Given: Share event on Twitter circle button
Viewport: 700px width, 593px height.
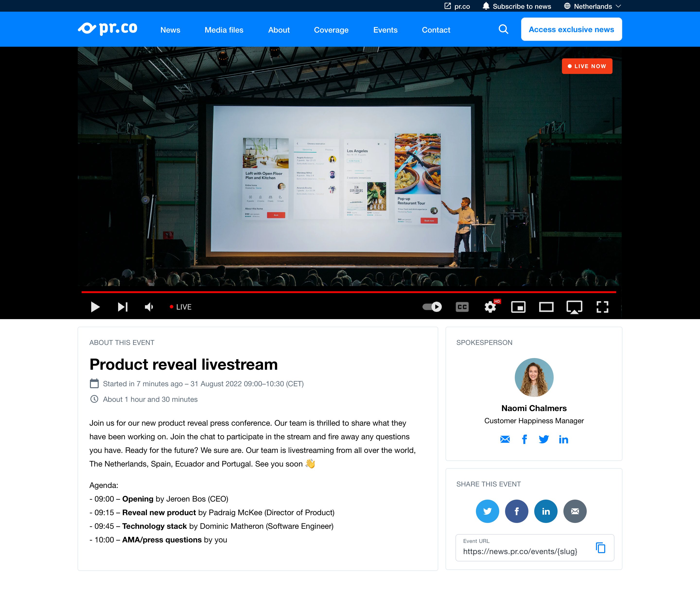Looking at the screenshot, I should click(487, 511).
